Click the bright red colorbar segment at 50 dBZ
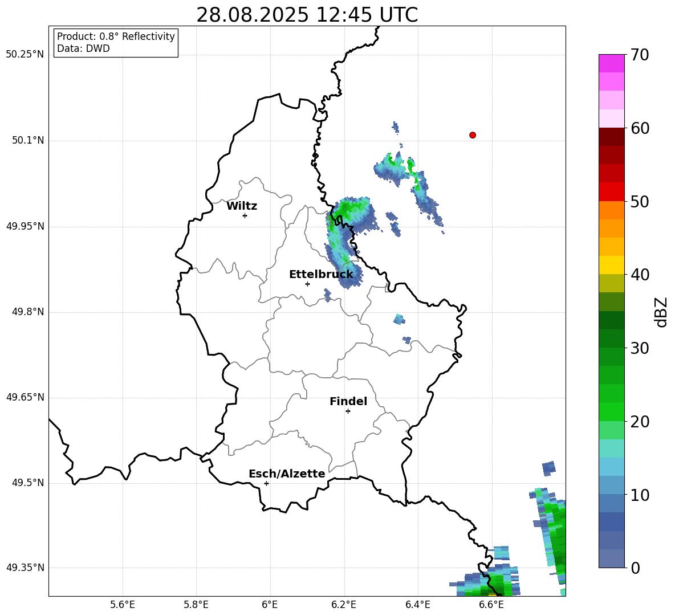The image size is (675, 616). [611, 192]
